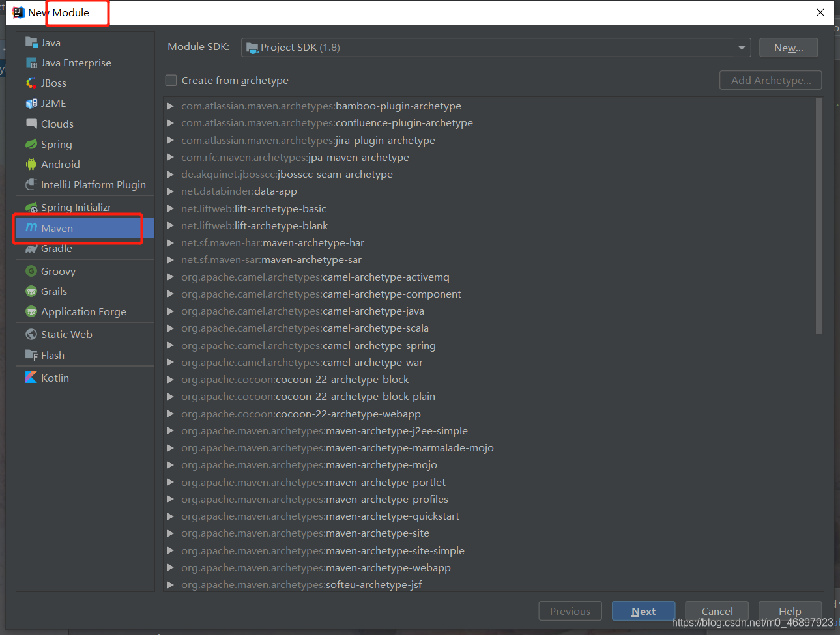The image size is (840, 635).
Task: Select cocoon-22-archetype-block-plain row
Action: (489, 396)
